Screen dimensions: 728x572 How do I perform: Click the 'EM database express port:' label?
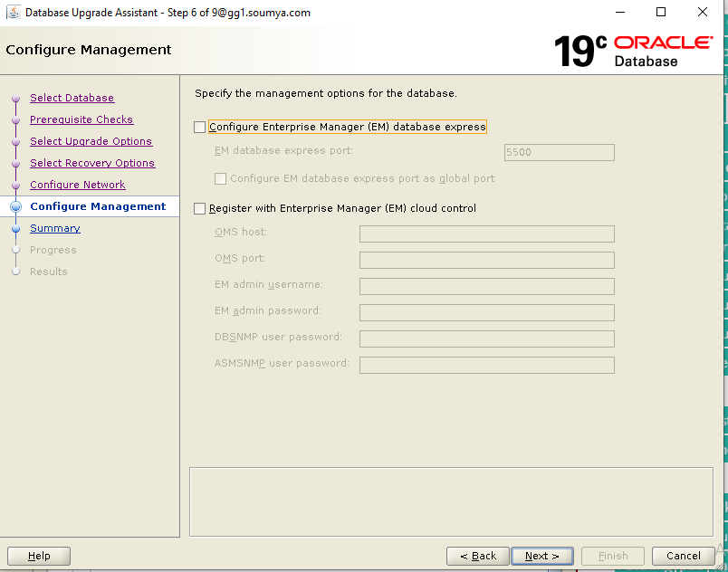(x=283, y=151)
